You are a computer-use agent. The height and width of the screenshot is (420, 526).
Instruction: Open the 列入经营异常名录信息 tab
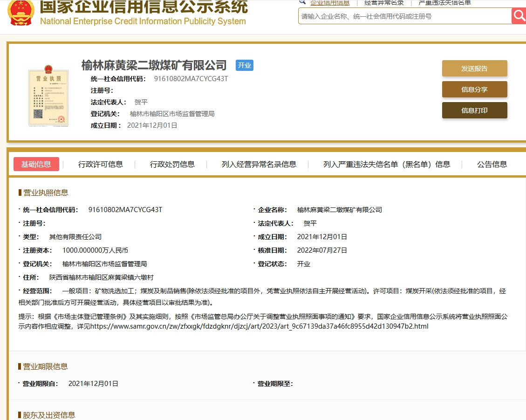pos(259,164)
